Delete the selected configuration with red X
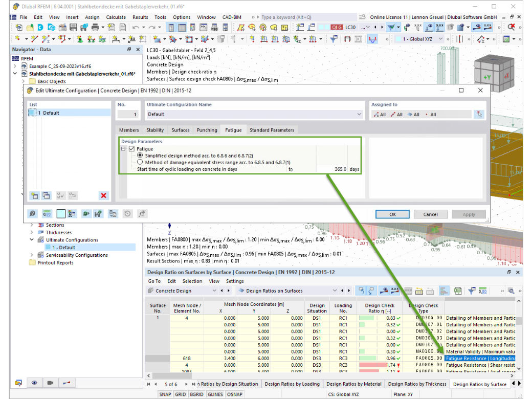Image resolution: width=532 pixels, height=399 pixels. pyautogui.click(x=103, y=195)
